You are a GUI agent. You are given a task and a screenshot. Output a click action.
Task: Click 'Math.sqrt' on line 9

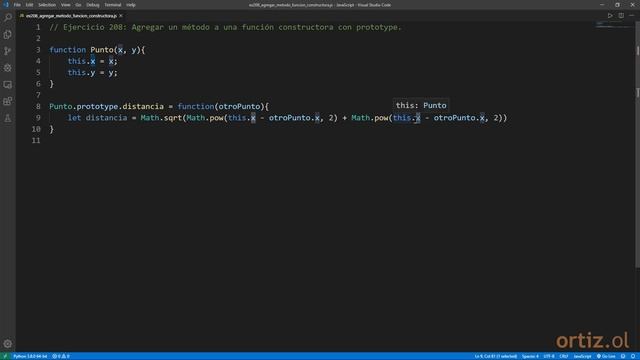pyautogui.click(x=161, y=118)
